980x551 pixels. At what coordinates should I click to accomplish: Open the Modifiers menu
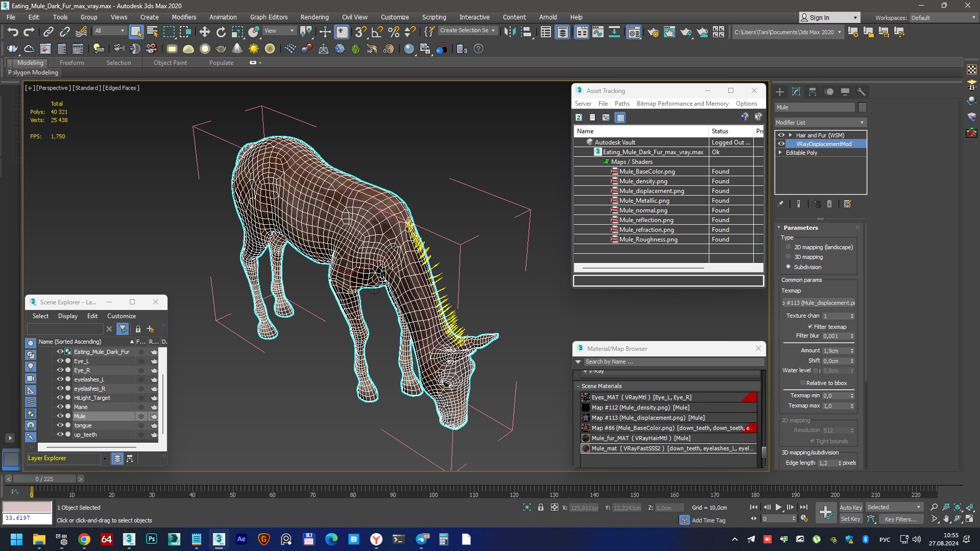coord(184,17)
